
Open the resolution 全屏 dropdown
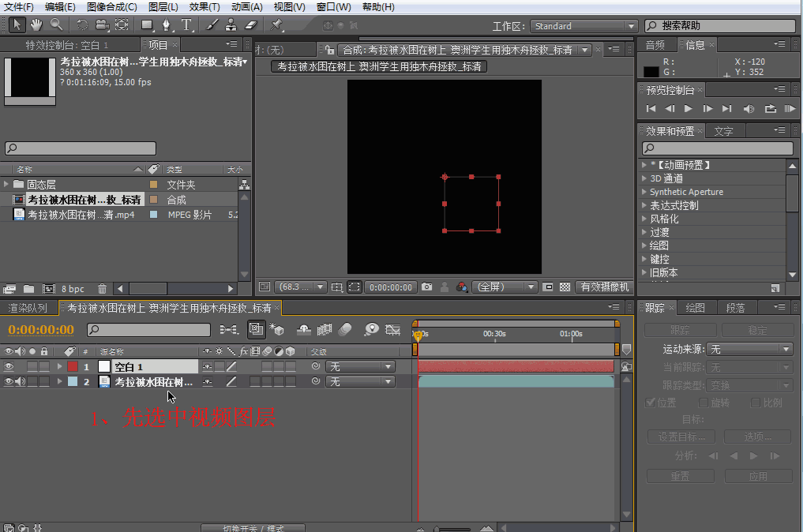coord(505,287)
